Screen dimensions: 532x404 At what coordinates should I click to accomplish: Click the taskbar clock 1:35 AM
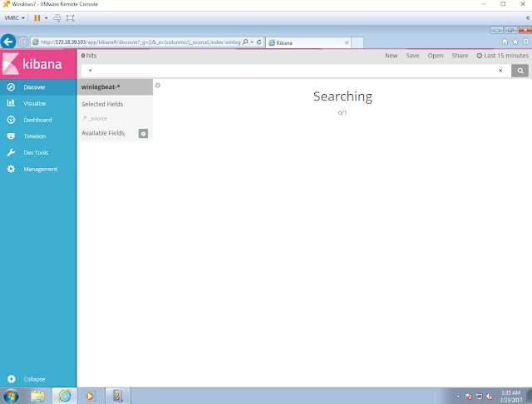pyautogui.click(x=510, y=392)
